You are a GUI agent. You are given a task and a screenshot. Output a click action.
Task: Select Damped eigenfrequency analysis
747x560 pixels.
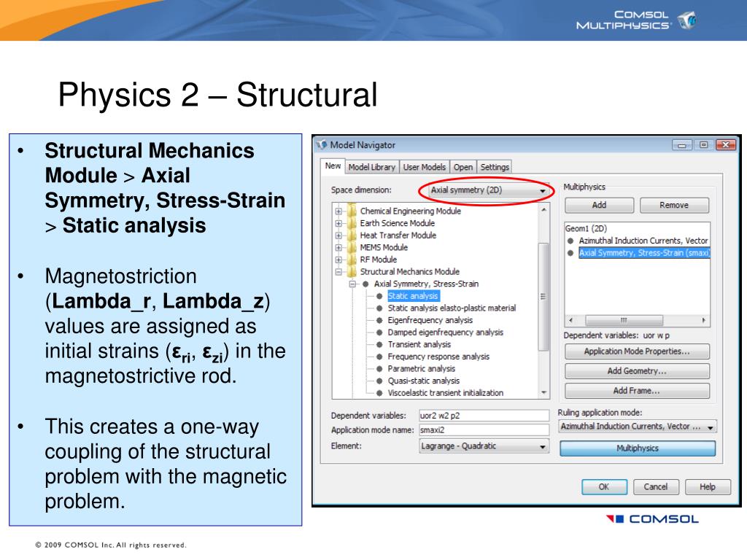click(x=446, y=332)
